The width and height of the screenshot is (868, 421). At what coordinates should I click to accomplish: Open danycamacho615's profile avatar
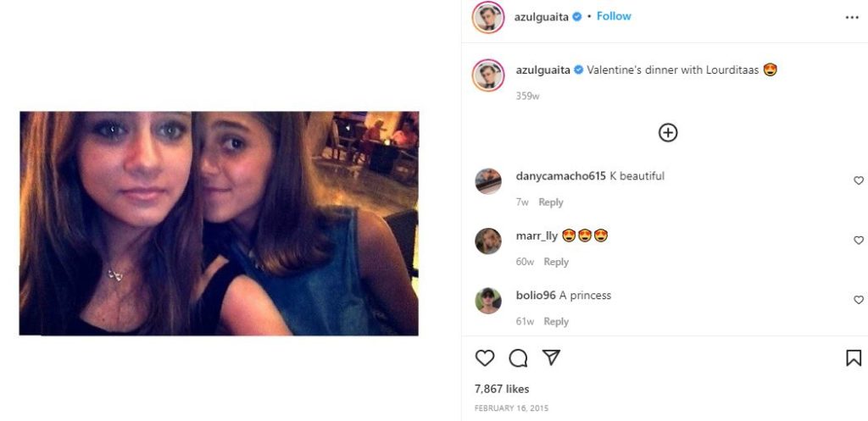(488, 181)
